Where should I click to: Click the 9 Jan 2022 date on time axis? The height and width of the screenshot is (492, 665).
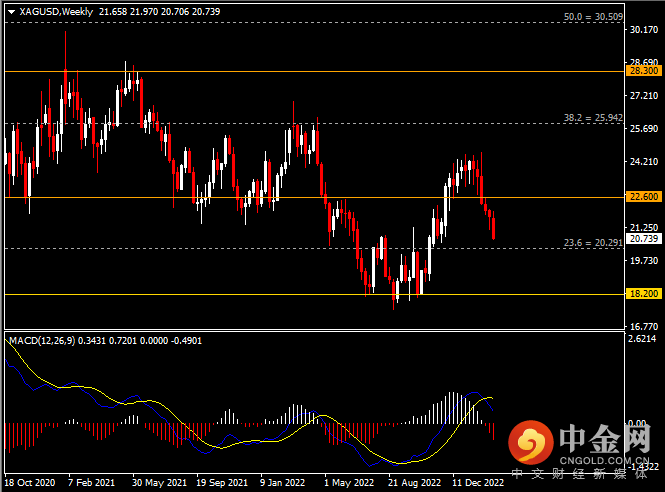click(x=281, y=482)
